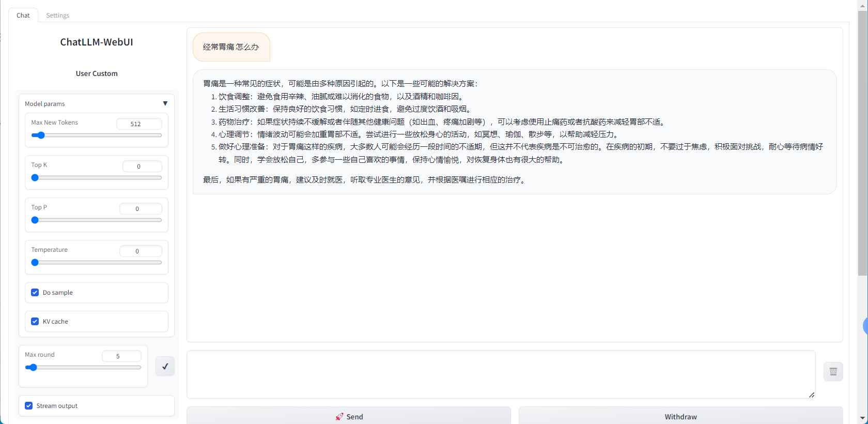Viewport: 868px width, 424px height.
Task: Toggle the KV cache checkbox
Action: [35, 322]
